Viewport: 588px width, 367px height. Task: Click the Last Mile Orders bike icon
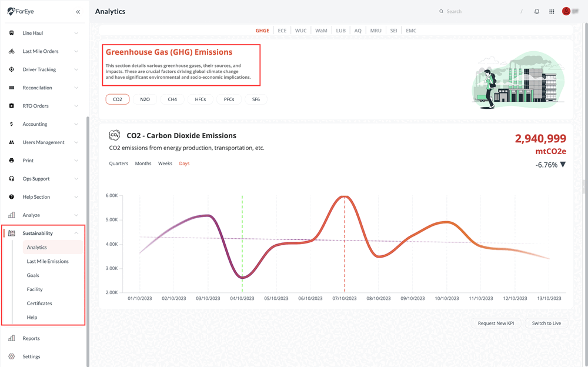click(12, 51)
